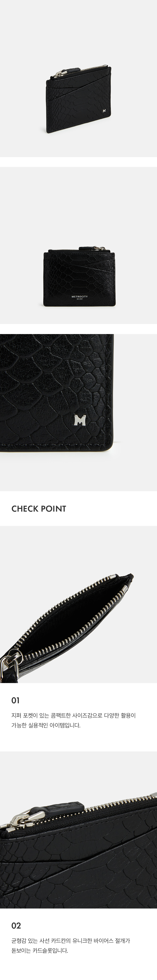Screen dimensions: 157x980
Task: Click the CHECK POINT heading
Action: coord(39,509)
